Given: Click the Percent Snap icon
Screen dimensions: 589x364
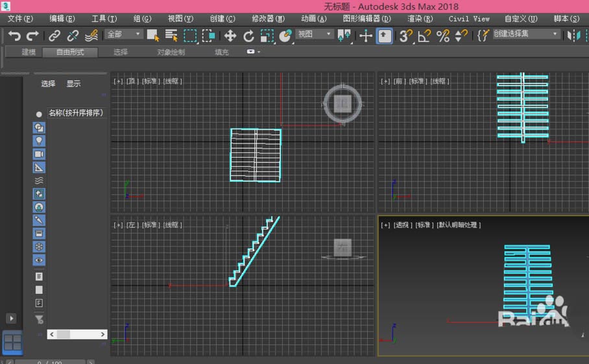Looking at the screenshot, I should pyautogui.click(x=443, y=36).
